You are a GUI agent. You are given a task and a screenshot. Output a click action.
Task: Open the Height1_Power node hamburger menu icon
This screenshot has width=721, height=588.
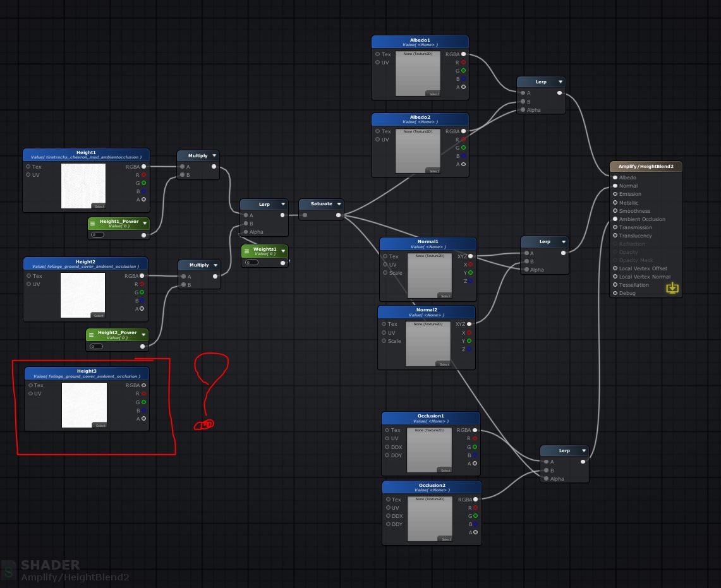point(92,224)
